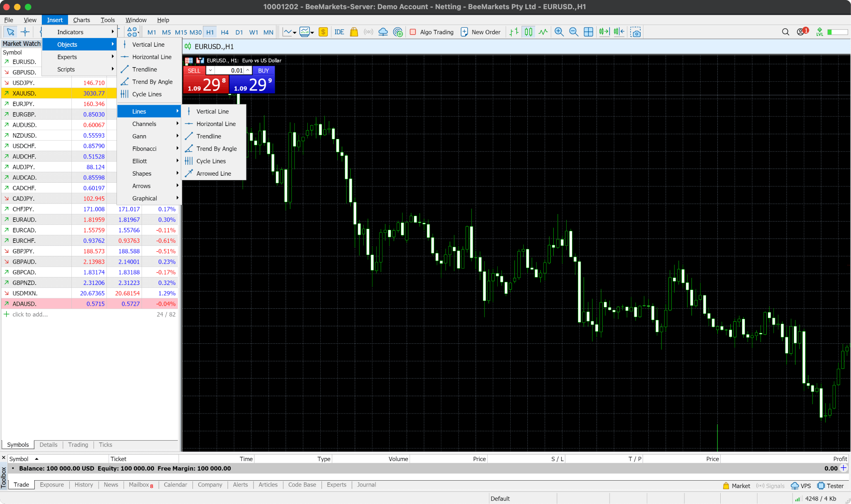Image resolution: width=851 pixels, height=504 pixels.
Task: Click the New Order button
Action: point(481,32)
